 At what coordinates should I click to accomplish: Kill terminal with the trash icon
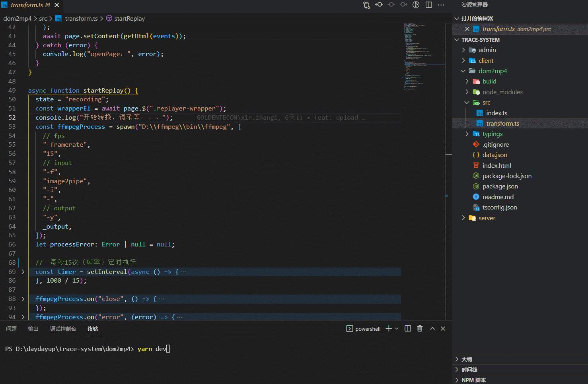(x=420, y=328)
